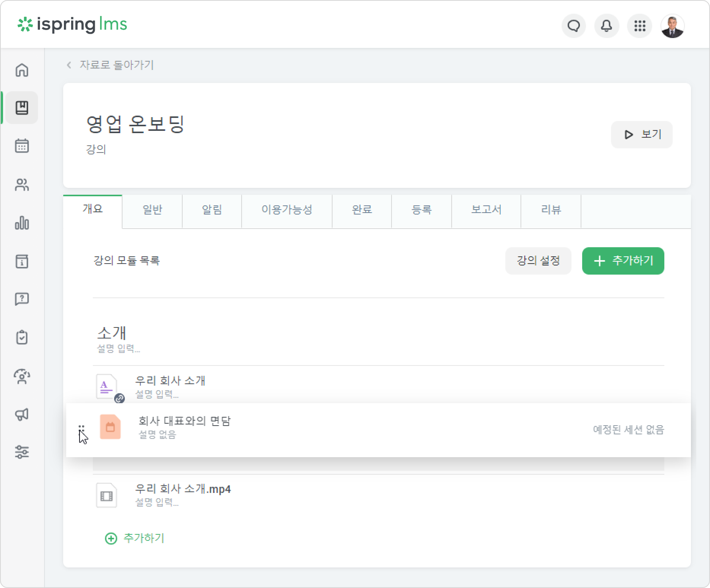Image resolution: width=710 pixels, height=588 pixels.
Task: Click the 설명 입력 field under 소개
Action: 119,348
